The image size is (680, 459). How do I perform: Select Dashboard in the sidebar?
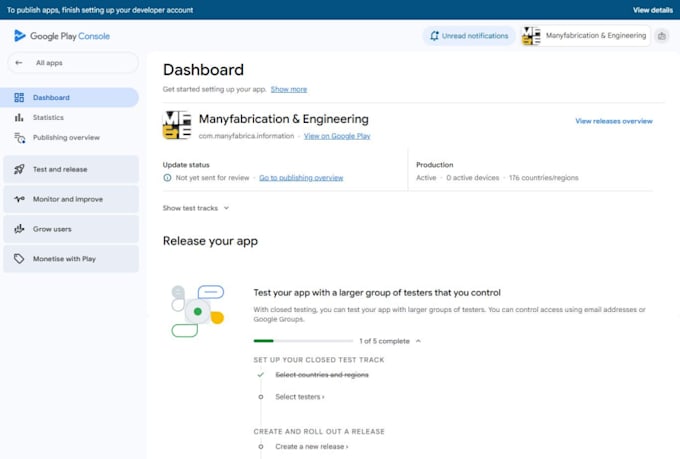[69, 98]
